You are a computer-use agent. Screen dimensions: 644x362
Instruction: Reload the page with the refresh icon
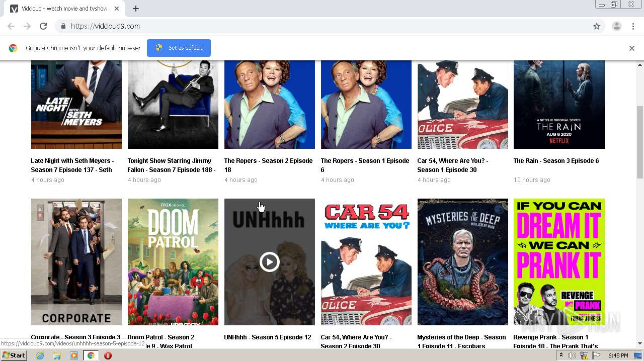coord(43,26)
